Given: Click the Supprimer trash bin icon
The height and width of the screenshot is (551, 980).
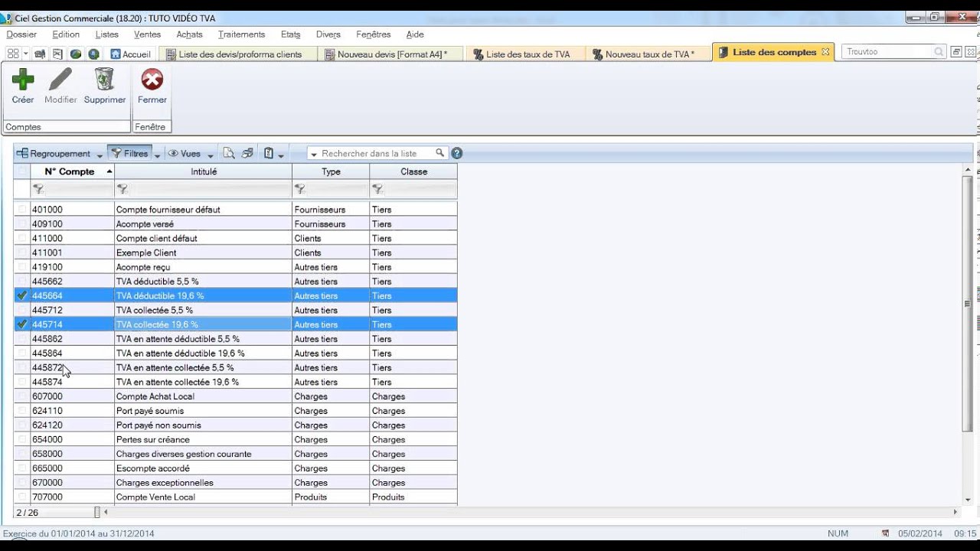Looking at the screenshot, I should point(104,79).
